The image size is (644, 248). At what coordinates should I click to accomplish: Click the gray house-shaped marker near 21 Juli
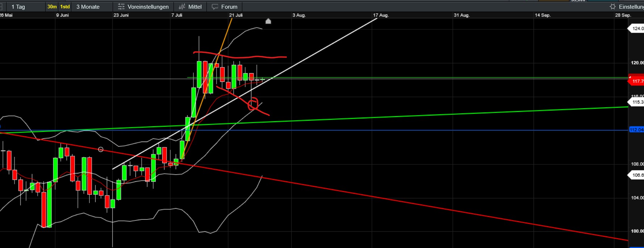(268, 21)
